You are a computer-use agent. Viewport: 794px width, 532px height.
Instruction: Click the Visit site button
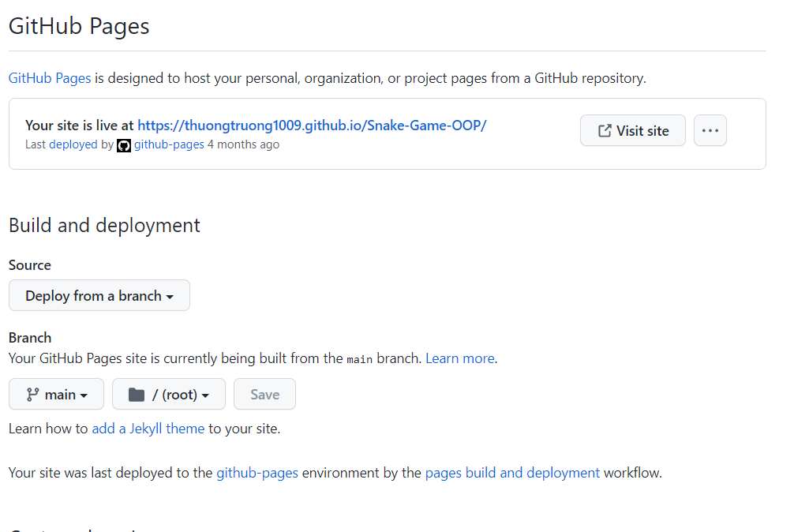(632, 130)
